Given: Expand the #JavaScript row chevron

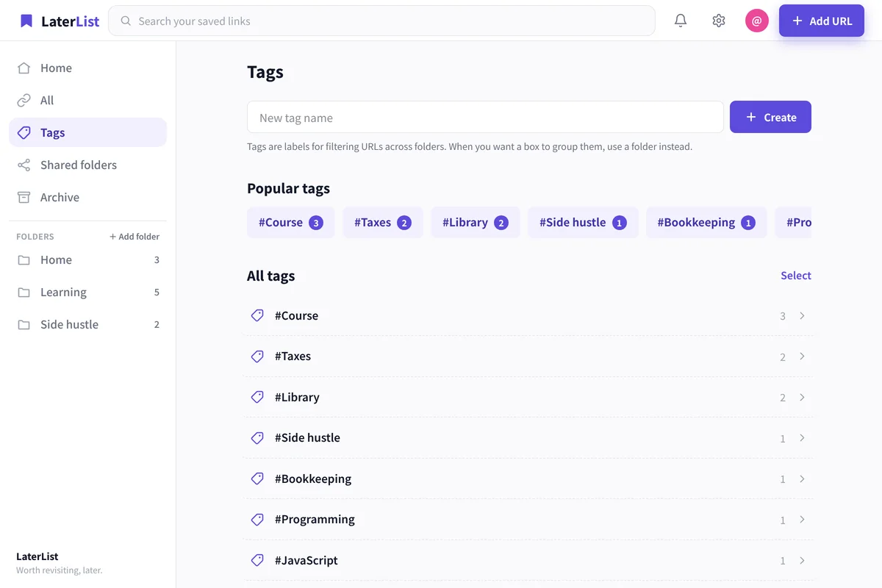Looking at the screenshot, I should 802,560.
